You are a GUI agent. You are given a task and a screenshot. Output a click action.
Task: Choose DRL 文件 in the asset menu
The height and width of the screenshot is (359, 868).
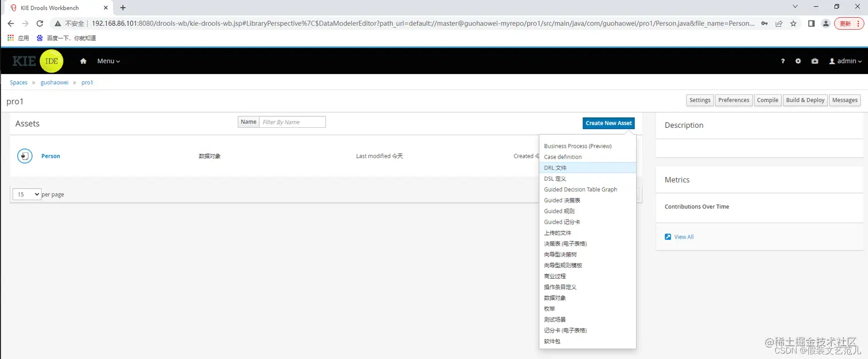pyautogui.click(x=588, y=168)
